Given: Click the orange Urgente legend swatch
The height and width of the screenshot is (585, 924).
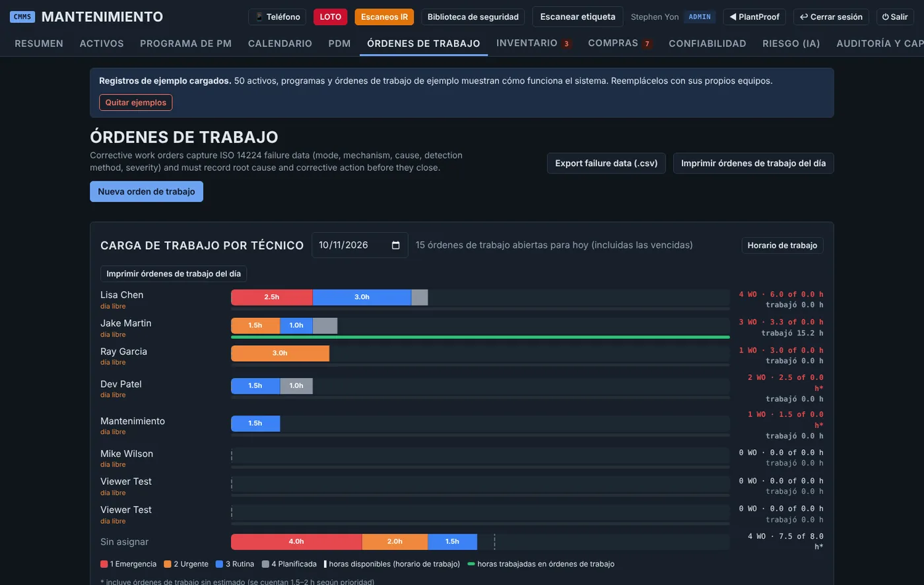Looking at the screenshot, I should click(x=168, y=564).
